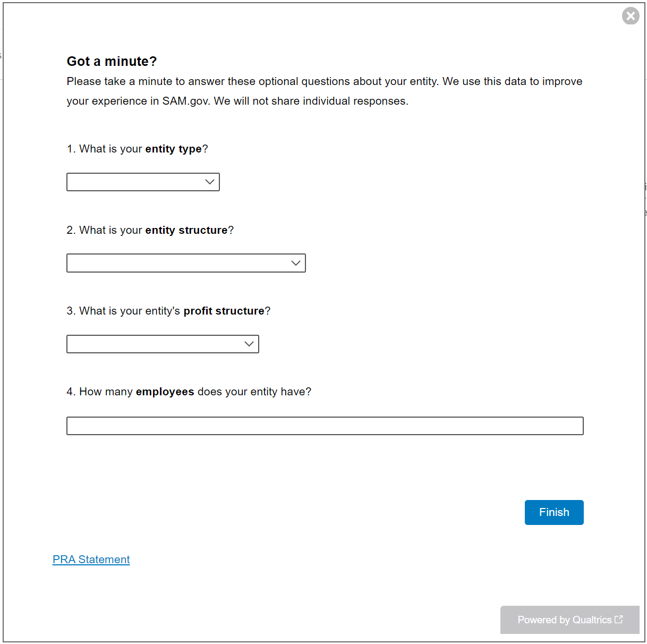Image resolution: width=647 pixels, height=644 pixels.
Task: Click the "How many employees" question label
Action: 189,392
